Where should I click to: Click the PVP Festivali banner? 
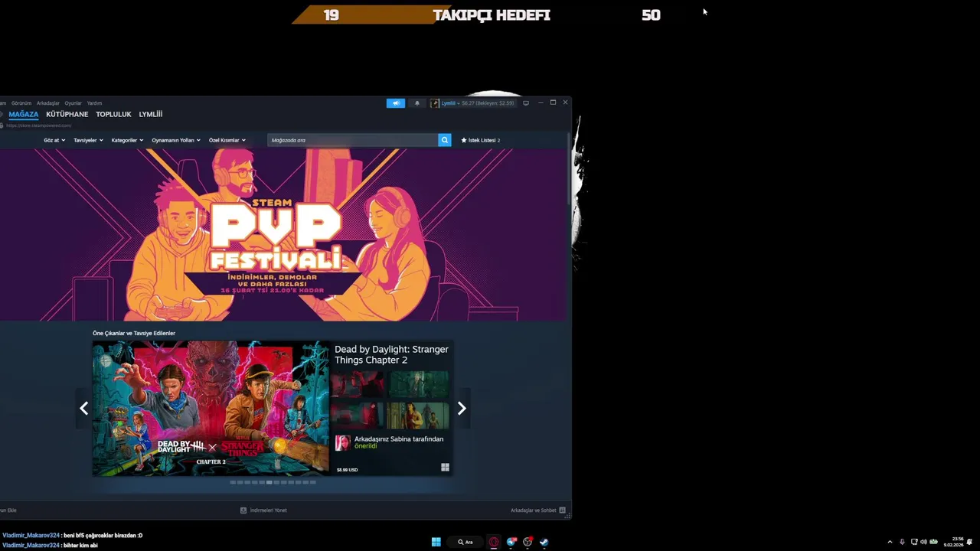pos(285,235)
